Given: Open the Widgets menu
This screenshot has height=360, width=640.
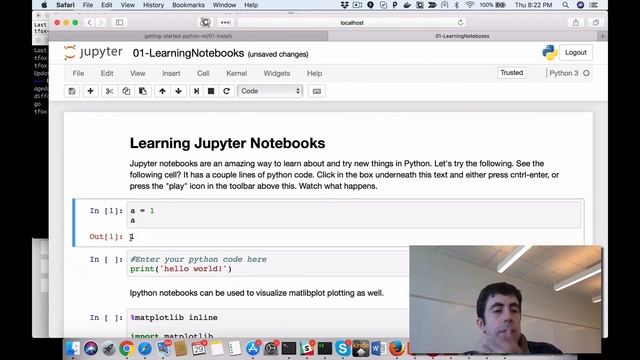Looking at the screenshot, I should (277, 73).
